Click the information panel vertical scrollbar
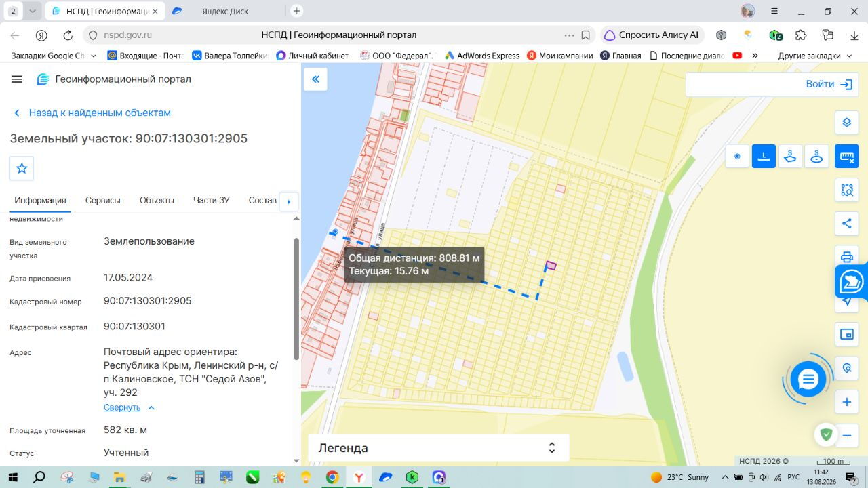 click(296, 298)
